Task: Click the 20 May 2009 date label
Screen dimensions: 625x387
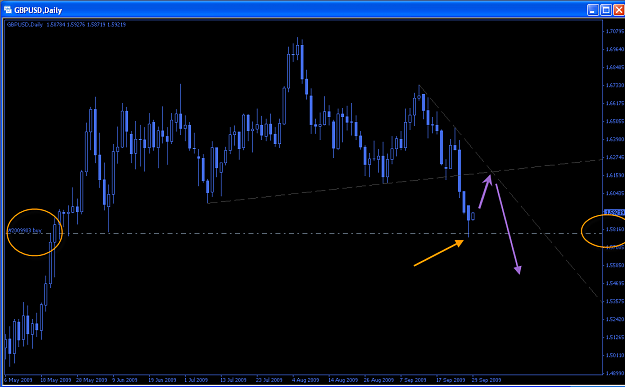Action: 91,380
